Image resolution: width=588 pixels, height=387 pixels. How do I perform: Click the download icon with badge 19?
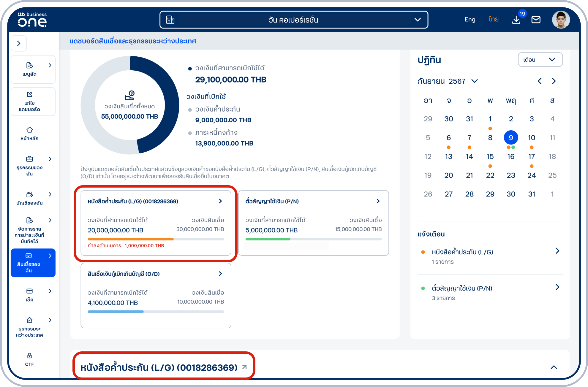pos(516,20)
